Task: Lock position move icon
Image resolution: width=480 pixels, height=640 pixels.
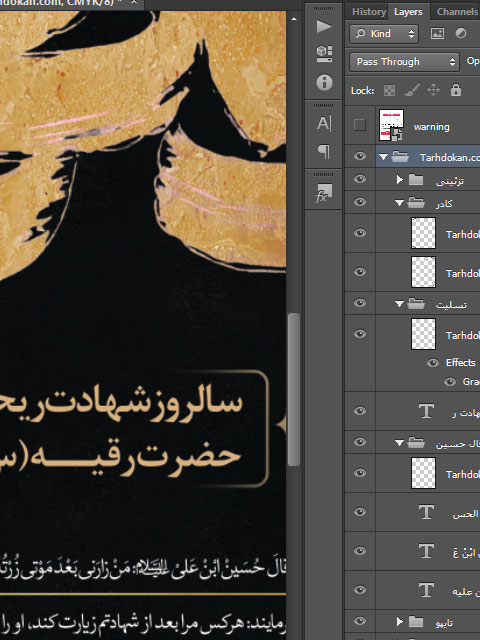Action: (433, 90)
